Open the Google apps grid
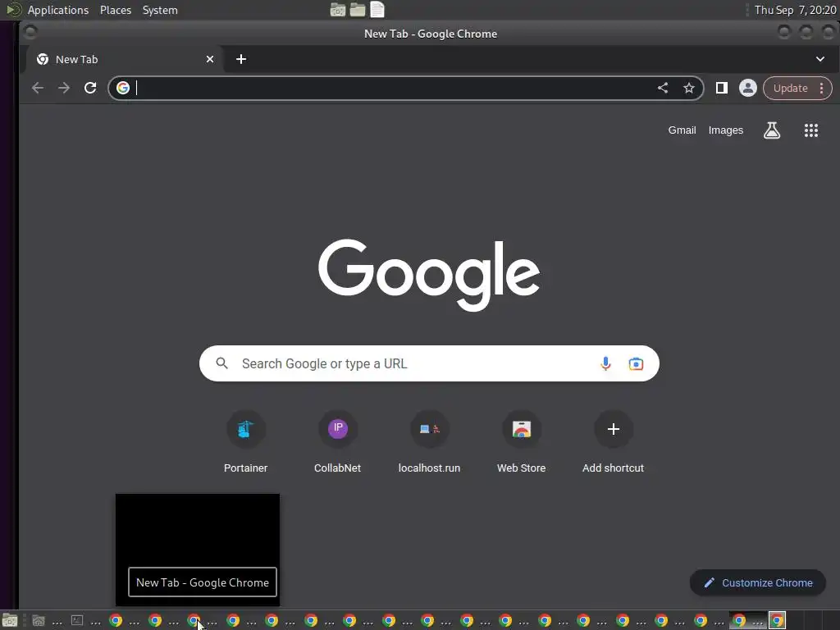This screenshot has width=840, height=630. [x=811, y=130]
